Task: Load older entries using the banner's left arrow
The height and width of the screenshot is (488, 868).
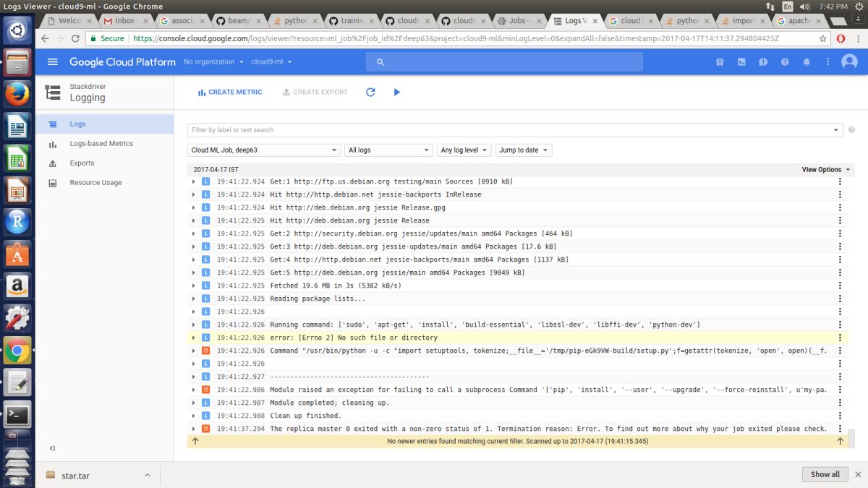Action: 195,441
